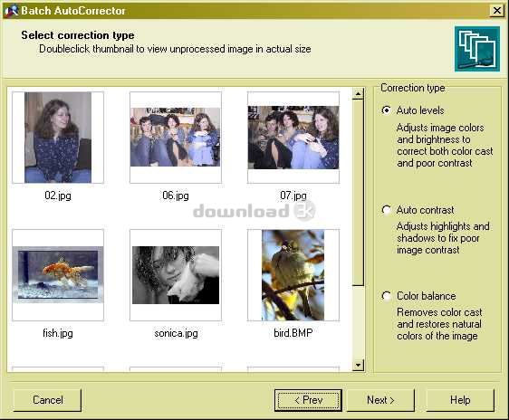Click the empty scrollbar track below thumb
Viewport: 509px width, 420px height.
(x=358, y=323)
